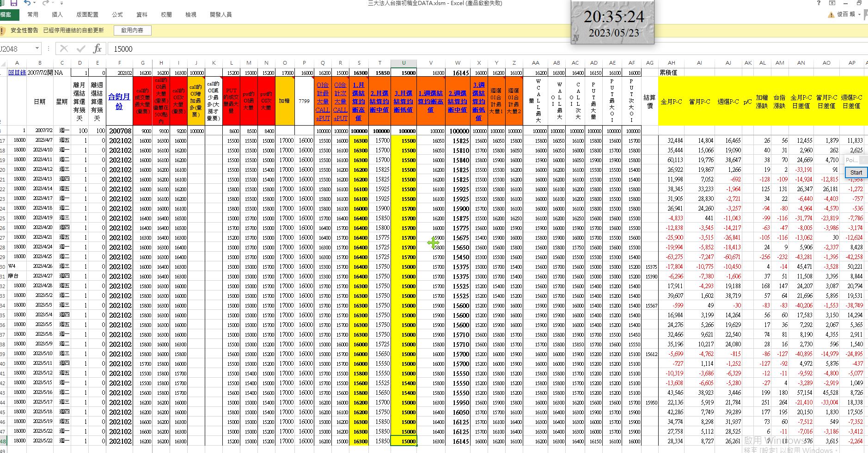Open the 俊百 賴 account dropdown
The image size is (868, 453).
tap(850, 15)
